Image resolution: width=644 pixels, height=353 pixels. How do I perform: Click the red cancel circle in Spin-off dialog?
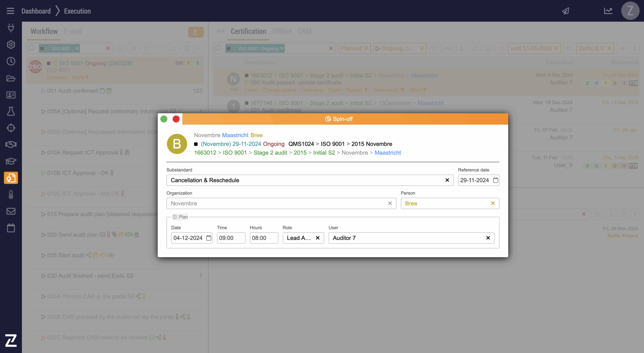pos(176,119)
